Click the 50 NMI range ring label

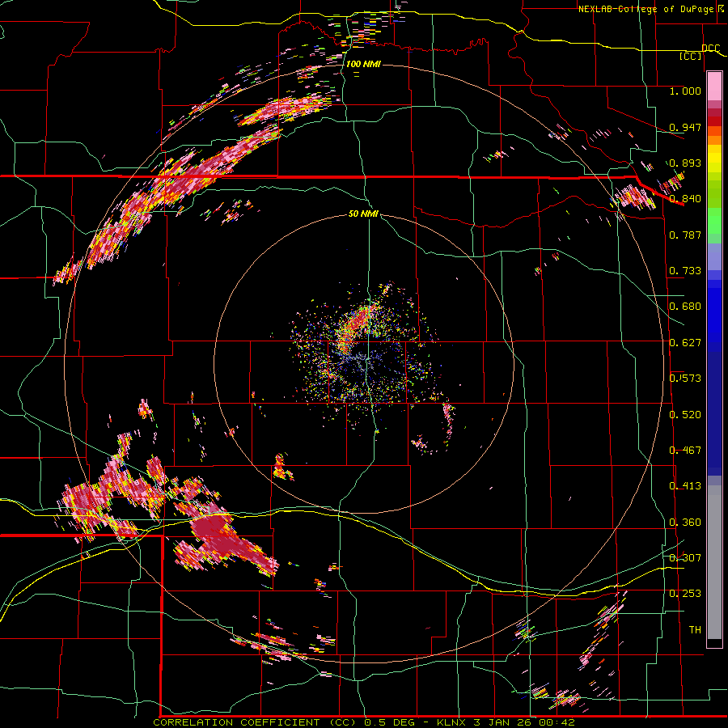point(363,214)
